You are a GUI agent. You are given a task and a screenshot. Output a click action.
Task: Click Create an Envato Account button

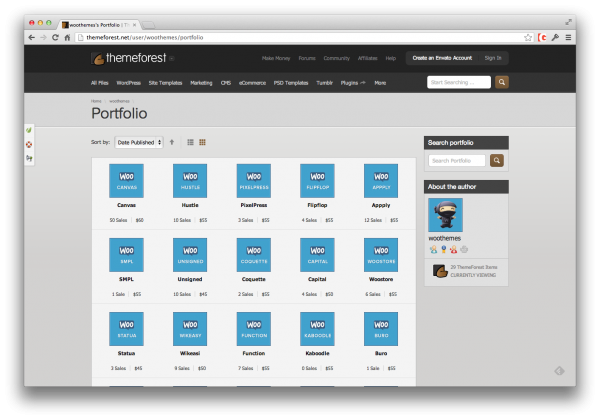(x=442, y=58)
